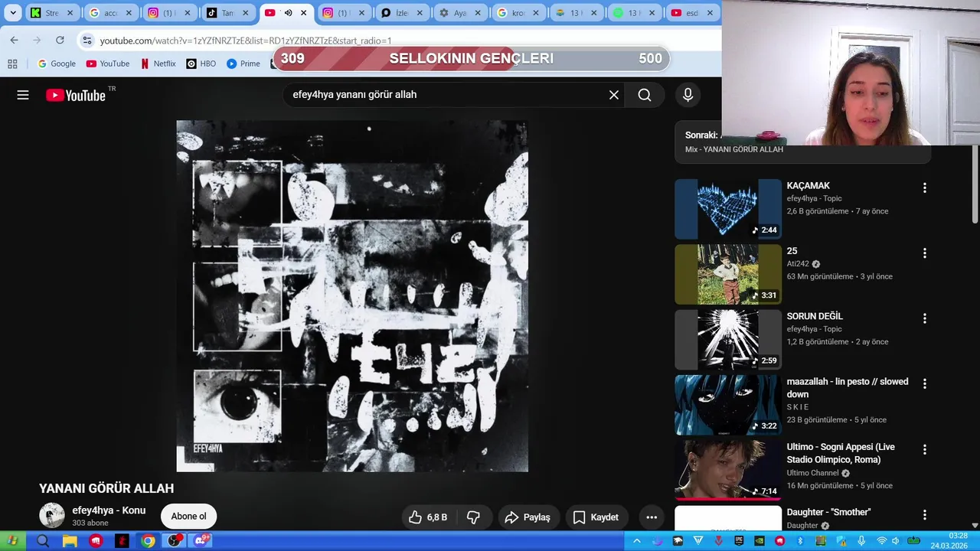
Task: Open the Netflix bookmark
Action: click(x=158, y=64)
